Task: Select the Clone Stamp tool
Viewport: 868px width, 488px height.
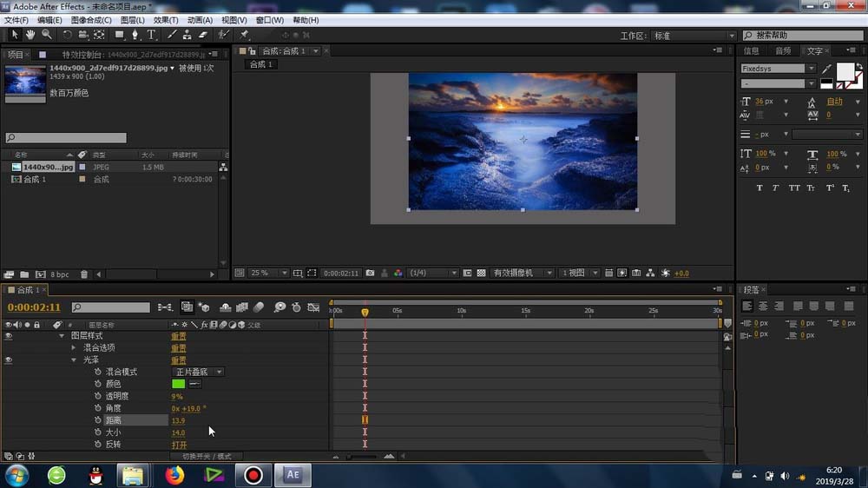Action: click(x=187, y=35)
